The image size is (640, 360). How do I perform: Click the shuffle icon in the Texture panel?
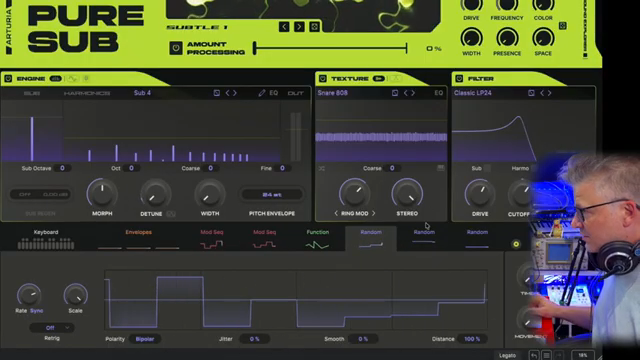tap(322, 168)
